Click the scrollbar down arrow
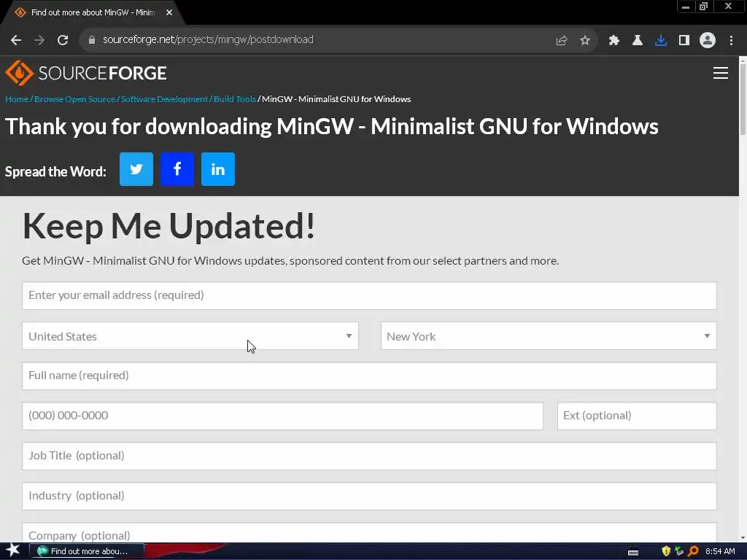 tap(743, 538)
